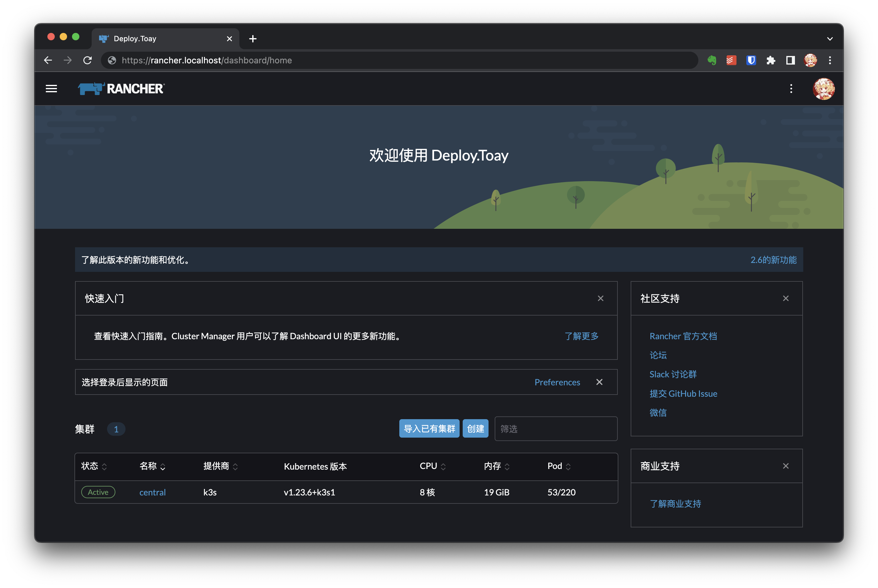Sort clusters by Pod column
This screenshot has width=878, height=588.
(559, 466)
